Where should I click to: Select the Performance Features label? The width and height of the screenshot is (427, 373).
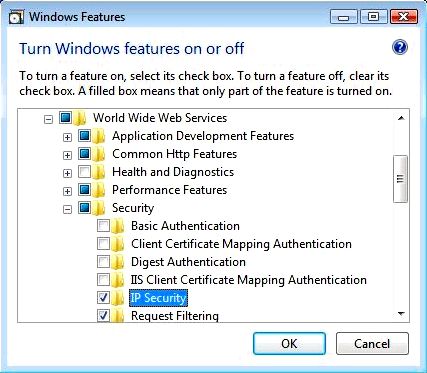pos(169,190)
